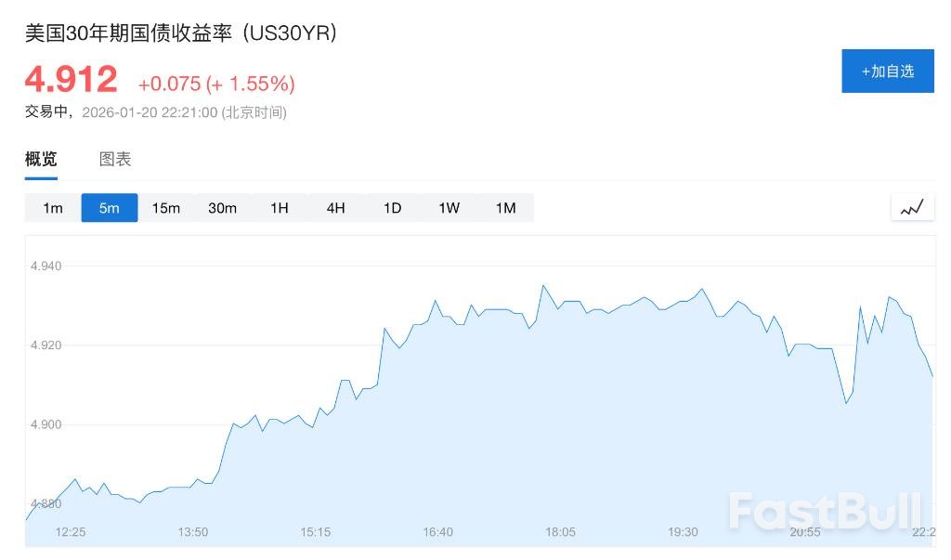Open the 图表 chart tab
Image resolution: width=951 pixels, height=560 pixels.
pos(115,159)
